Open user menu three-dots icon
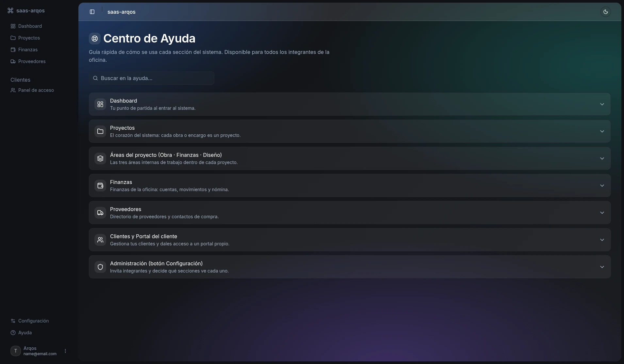The width and height of the screenshot is (624, 364). click(x=65, y=351)
